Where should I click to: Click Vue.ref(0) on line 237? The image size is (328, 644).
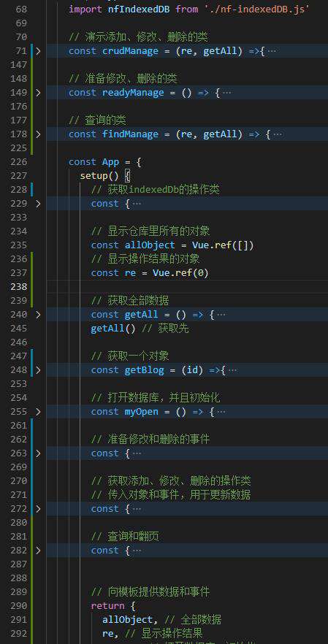[181, 273]
